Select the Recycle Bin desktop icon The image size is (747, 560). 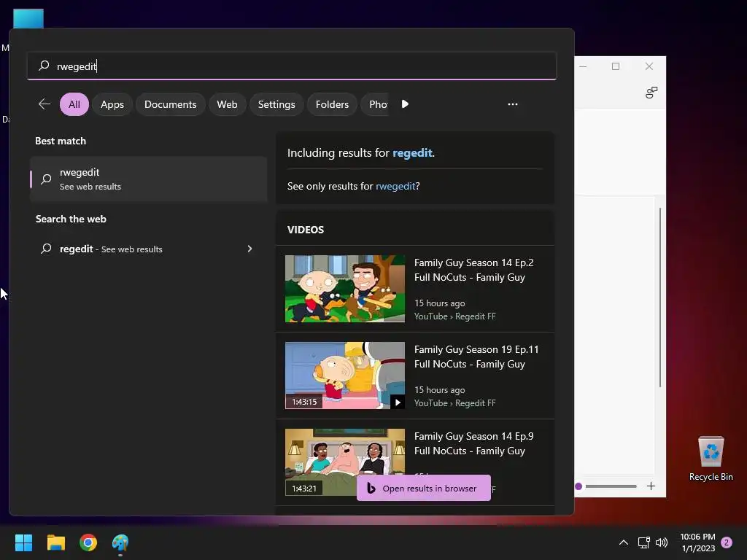711,458
